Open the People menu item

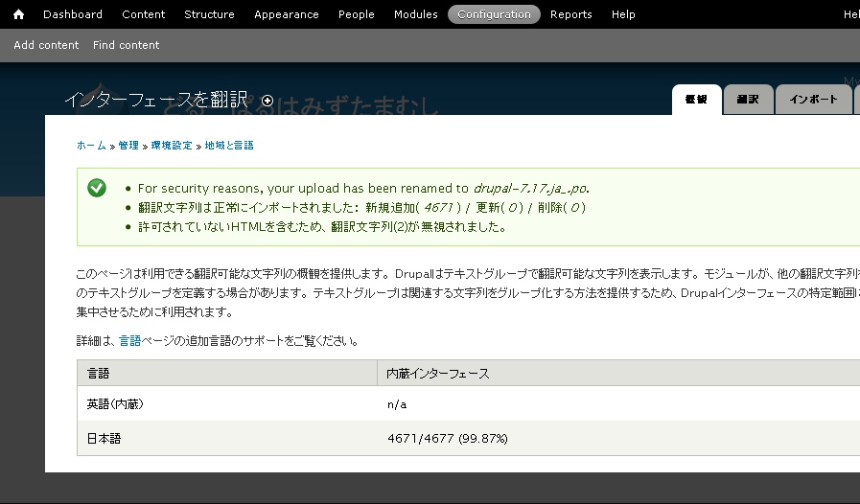(357, 14)
